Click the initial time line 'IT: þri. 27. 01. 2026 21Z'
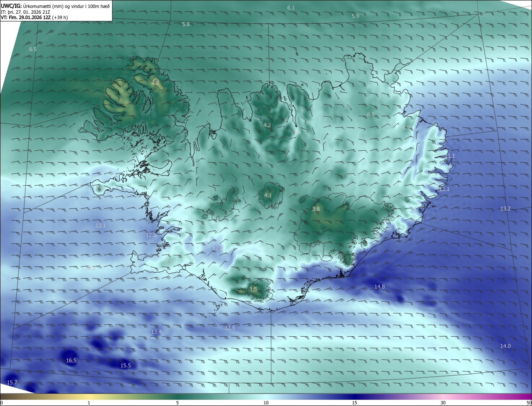The height and width of the screenshot is (406, 532). [x=25, y=12]
